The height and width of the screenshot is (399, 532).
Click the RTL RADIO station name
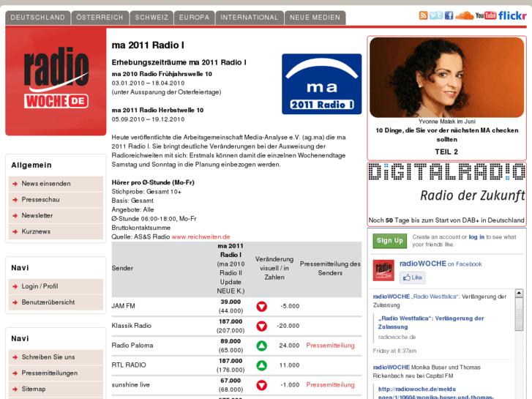129,365
